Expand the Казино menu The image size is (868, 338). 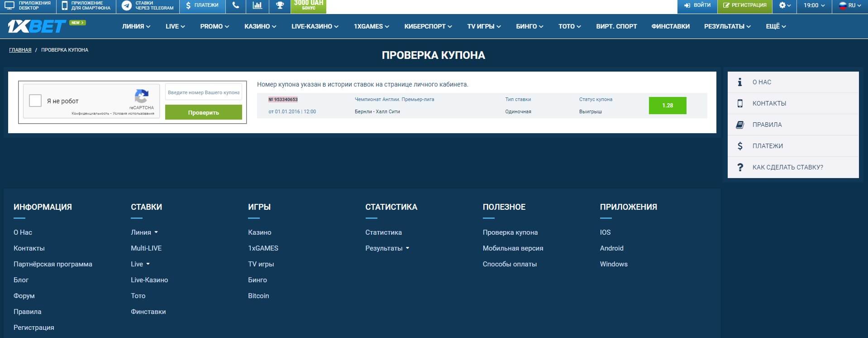[260, 26]
